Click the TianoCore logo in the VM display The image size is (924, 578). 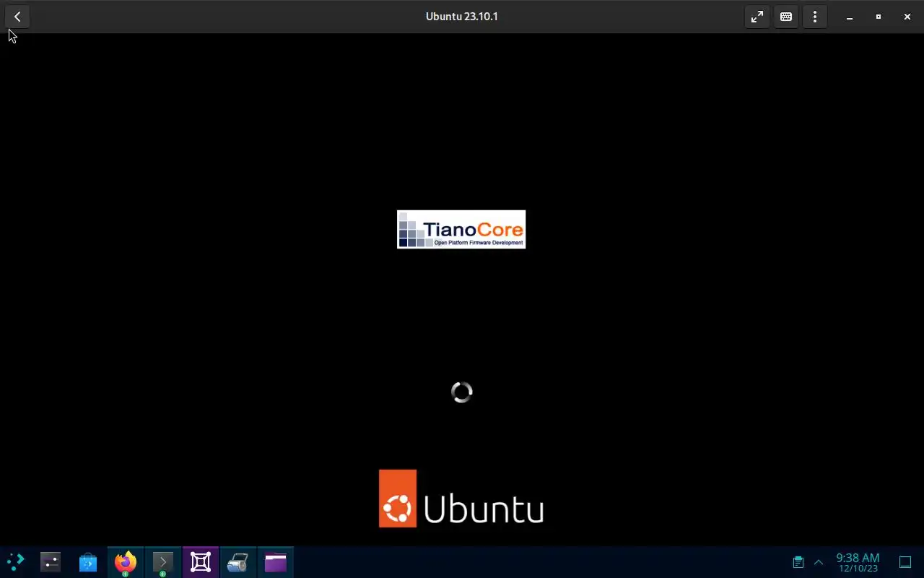pyautogui.click(x=461, y=229)
